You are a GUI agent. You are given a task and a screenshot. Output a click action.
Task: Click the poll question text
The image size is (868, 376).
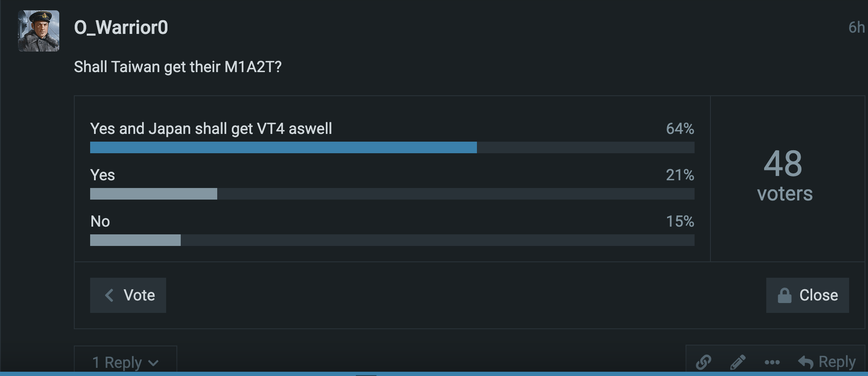[x=177, y=67]
